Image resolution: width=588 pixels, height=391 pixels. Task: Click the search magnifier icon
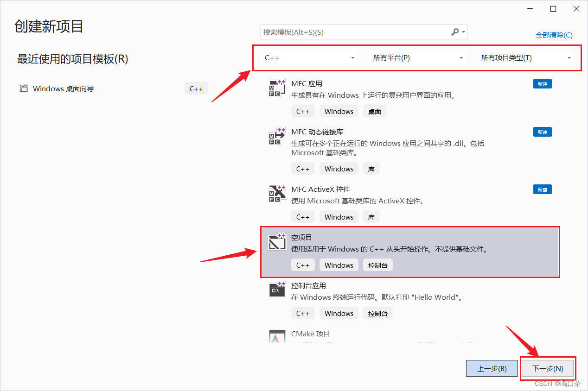pyautogui.click(x=455, y=32)
